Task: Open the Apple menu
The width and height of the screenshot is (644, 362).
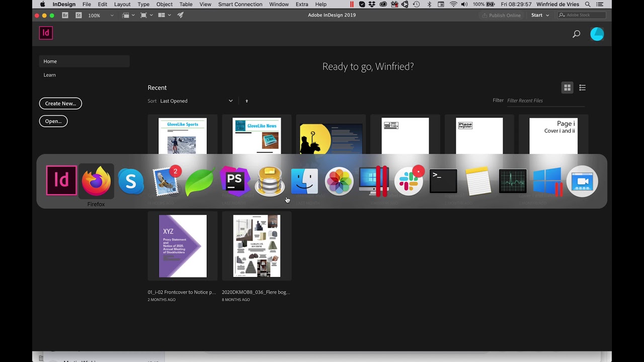Action: 42,4
